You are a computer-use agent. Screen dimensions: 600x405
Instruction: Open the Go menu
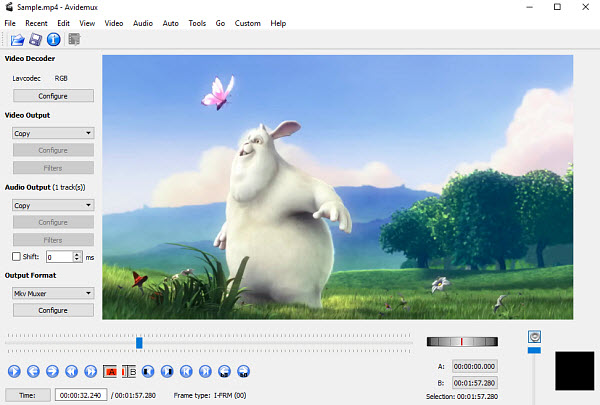pos(220,23)
